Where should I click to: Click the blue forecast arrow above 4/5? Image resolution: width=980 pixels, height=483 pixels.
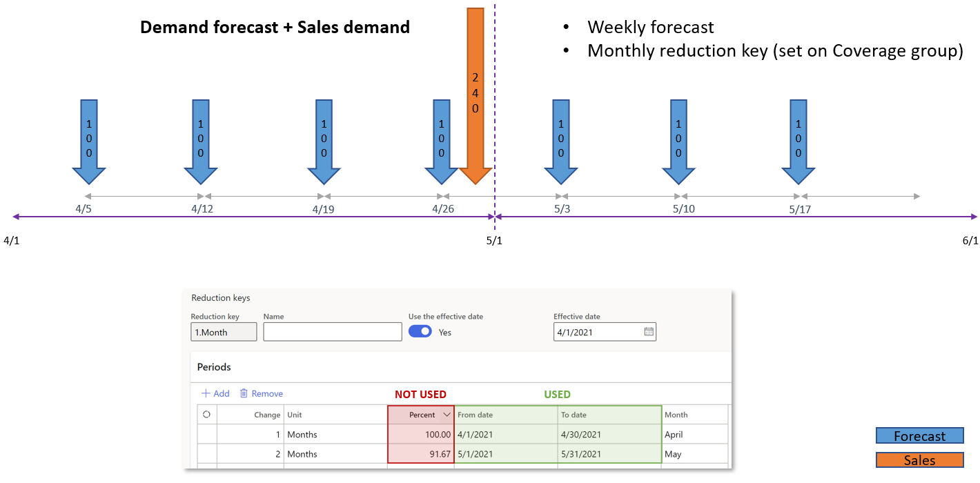tap(88, 141)
